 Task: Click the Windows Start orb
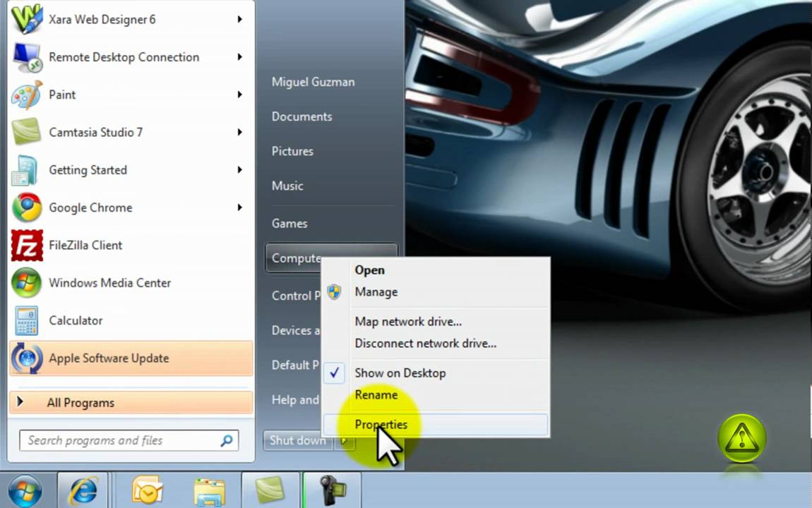[25, 490]
